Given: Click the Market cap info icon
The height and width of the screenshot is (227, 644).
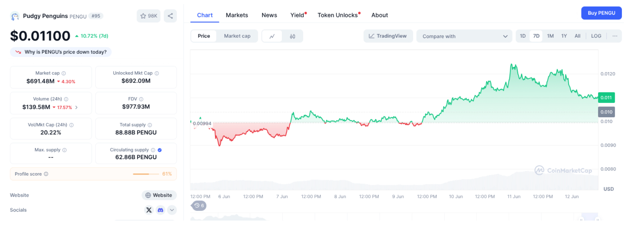Looking at the screenshot, I should coord(64,73).
